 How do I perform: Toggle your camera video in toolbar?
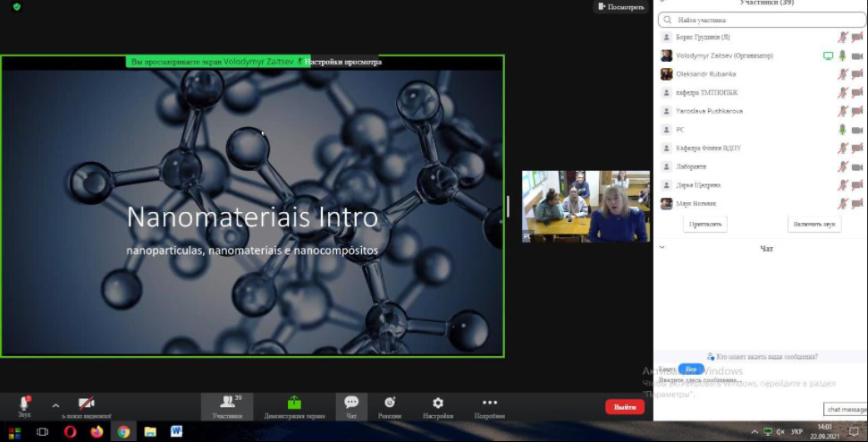tap(87, 405)
